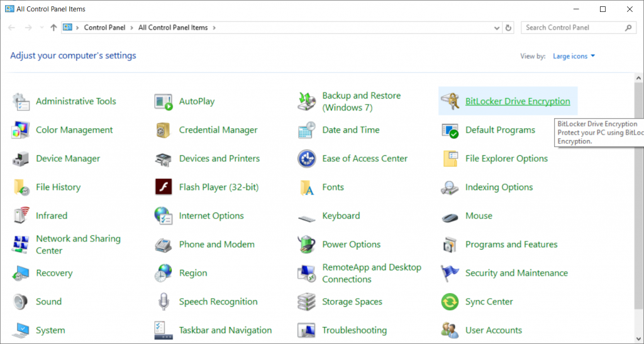Open the Recovery icon
The height and width of the screenshot is (344, 644).
(21, 273)
